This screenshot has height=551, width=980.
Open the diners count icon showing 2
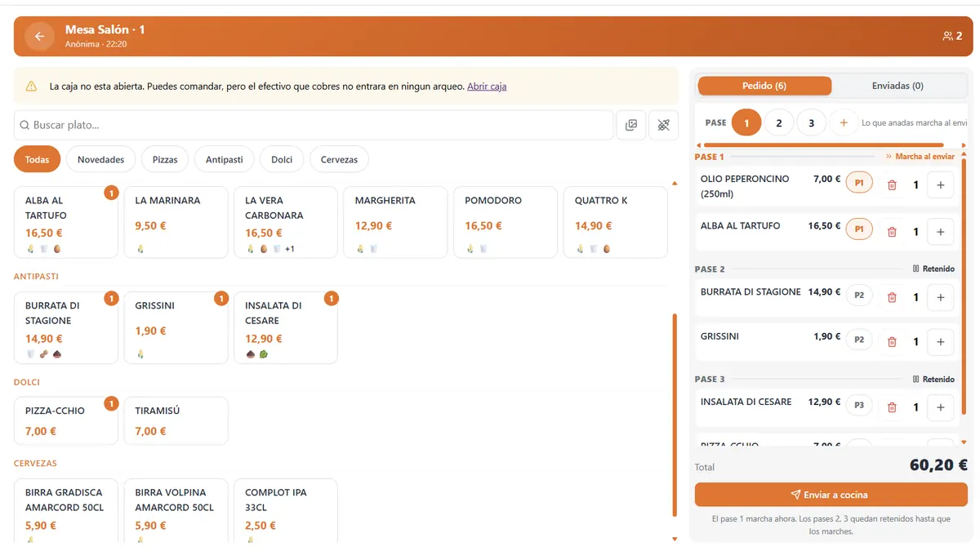pos(952,36)
